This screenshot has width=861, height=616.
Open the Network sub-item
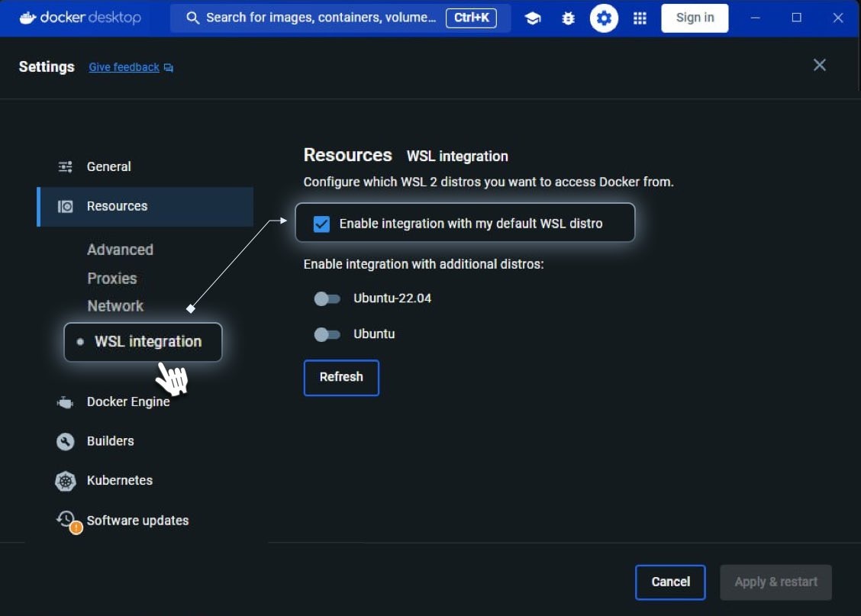click(115, 306)
